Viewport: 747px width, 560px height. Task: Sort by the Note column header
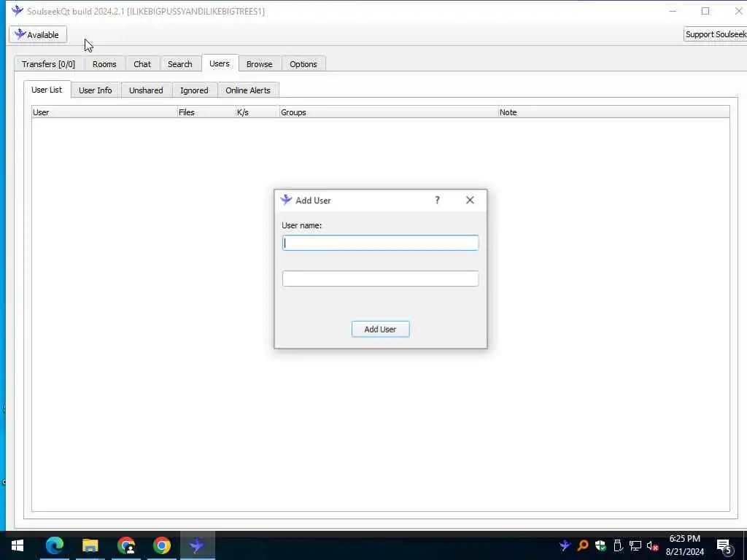coord(614,112)
